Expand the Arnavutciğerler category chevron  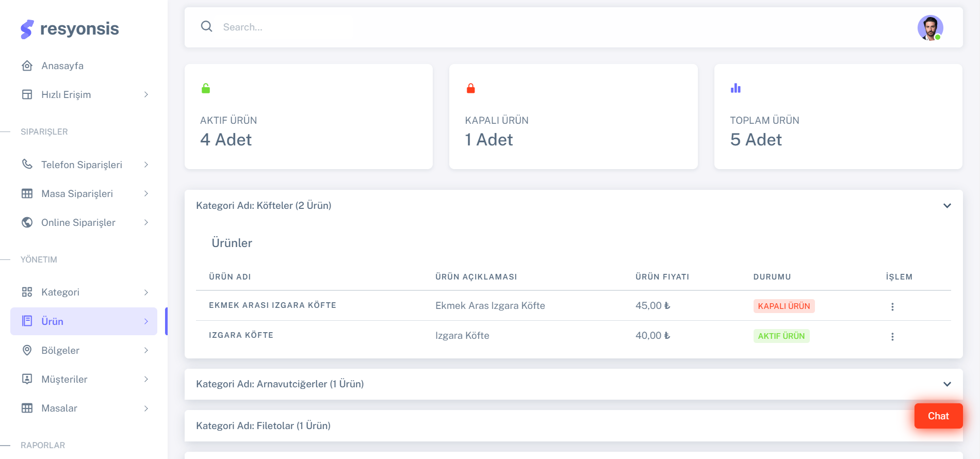[947, 384]
